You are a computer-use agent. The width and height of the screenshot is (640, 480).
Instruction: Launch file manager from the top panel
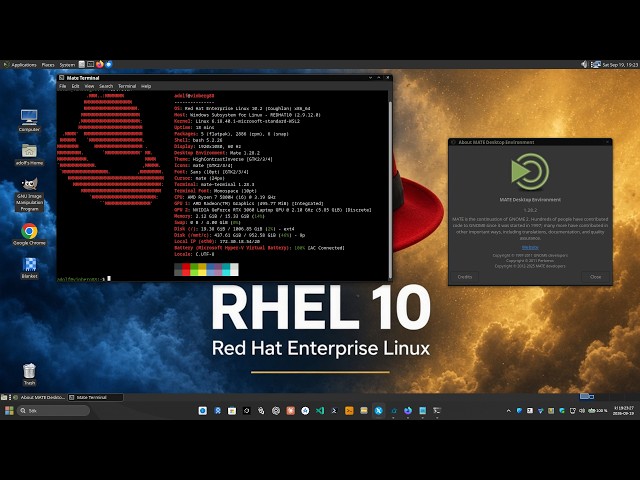point(82,64)
